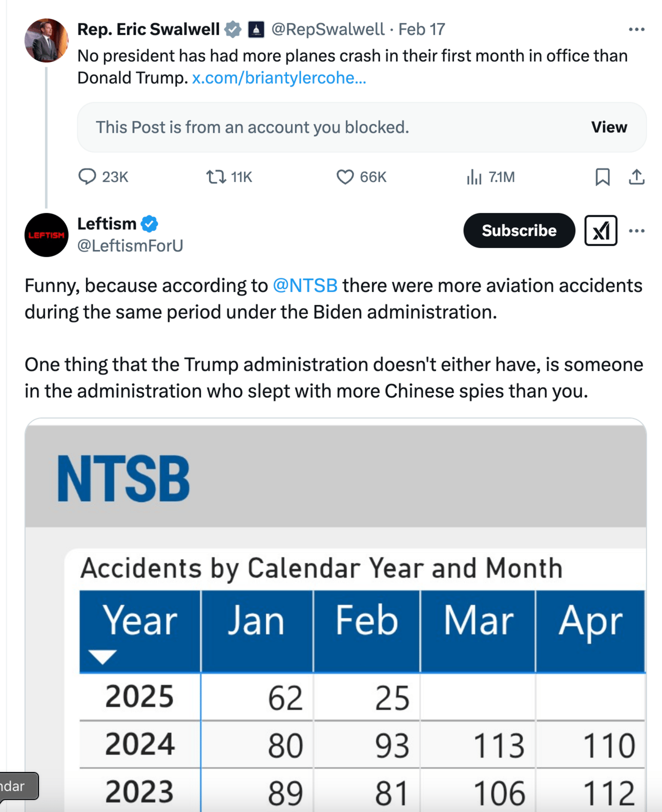Open more options on Swalwell's post
Viewport: 662px width, 812px height.
click(x=636, y=30)
